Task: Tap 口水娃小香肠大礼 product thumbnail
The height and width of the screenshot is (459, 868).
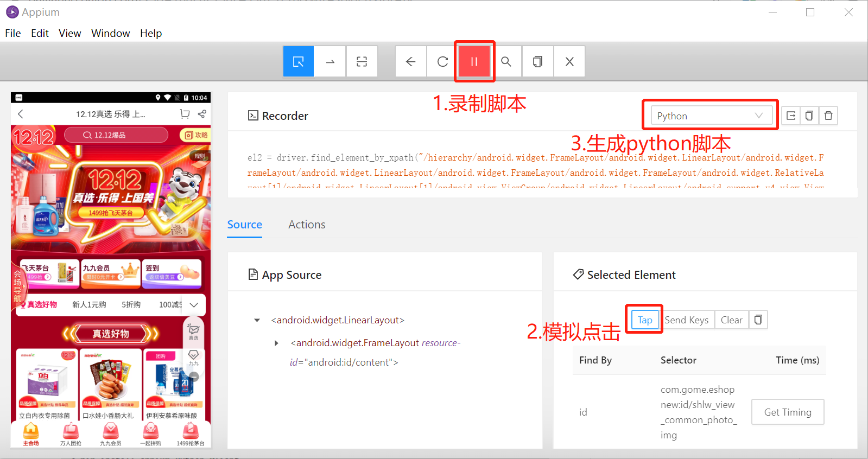Action: pos(111,379)
